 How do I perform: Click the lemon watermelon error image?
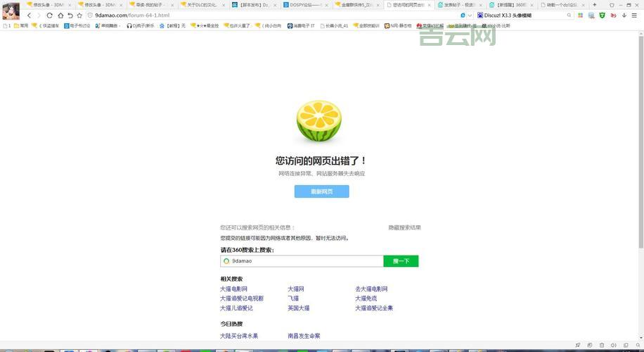click(319, 121)
